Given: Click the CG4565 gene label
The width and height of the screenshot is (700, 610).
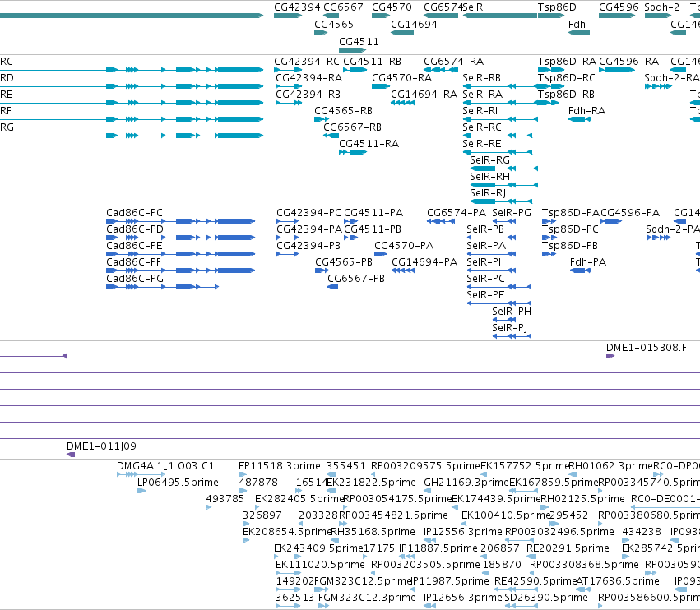Looking at the screenshot, I should pos(334,25).
